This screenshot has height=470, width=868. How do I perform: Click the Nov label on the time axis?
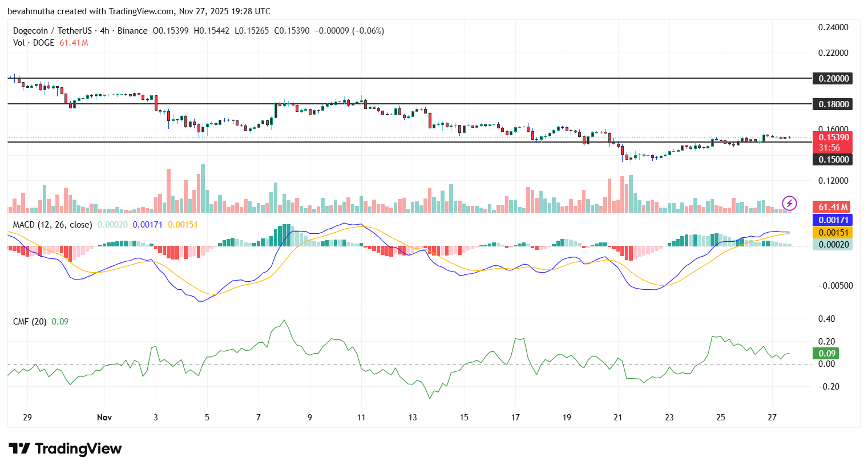click(x=104, y=418)
